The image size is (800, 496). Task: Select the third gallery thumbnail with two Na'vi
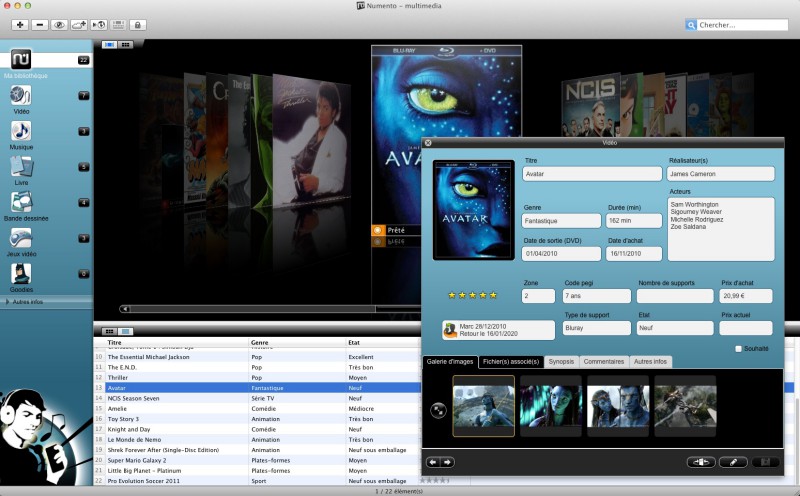coord(618,406)
